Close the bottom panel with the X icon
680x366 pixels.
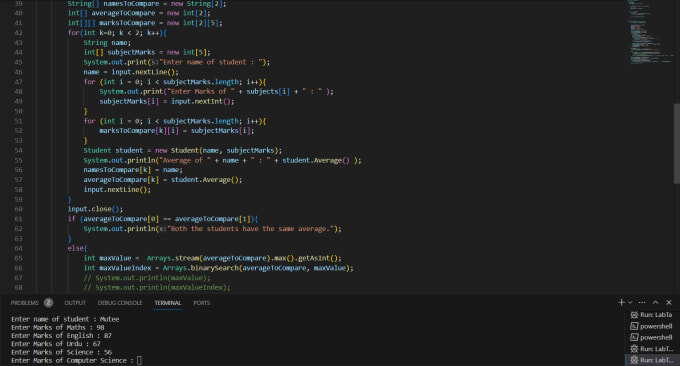[x=669, y=302]
